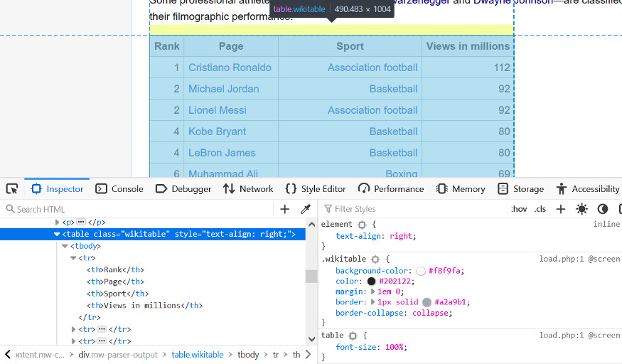Add a new CSS rule
The width and height of the screenshot is (622, 364).
(561, 209)
